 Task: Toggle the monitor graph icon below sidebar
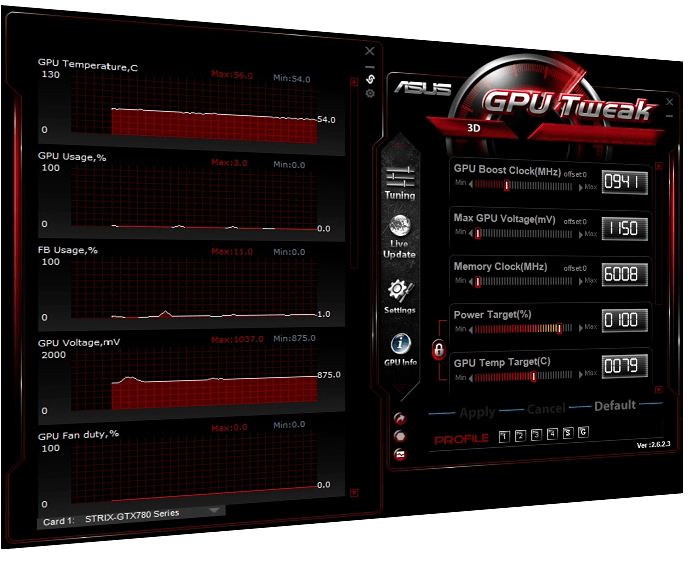point(400,454)
